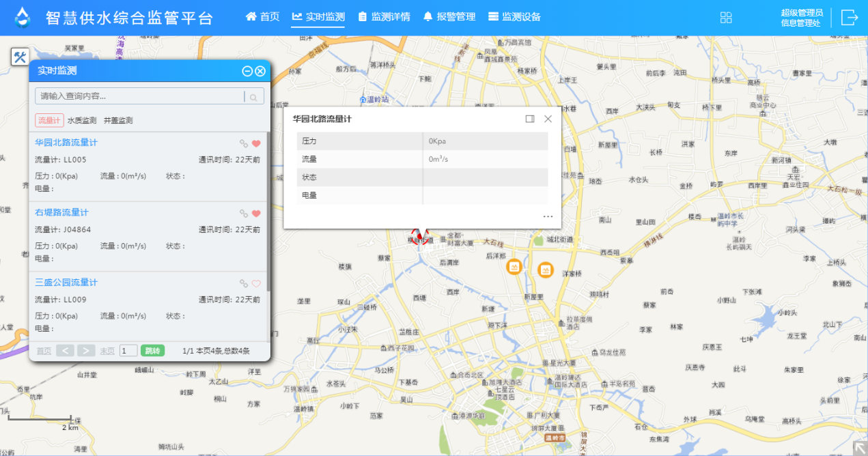Screen dimensions: 868x456
Task: Click the 流量计：LL009 text
Action: point(61,300)
